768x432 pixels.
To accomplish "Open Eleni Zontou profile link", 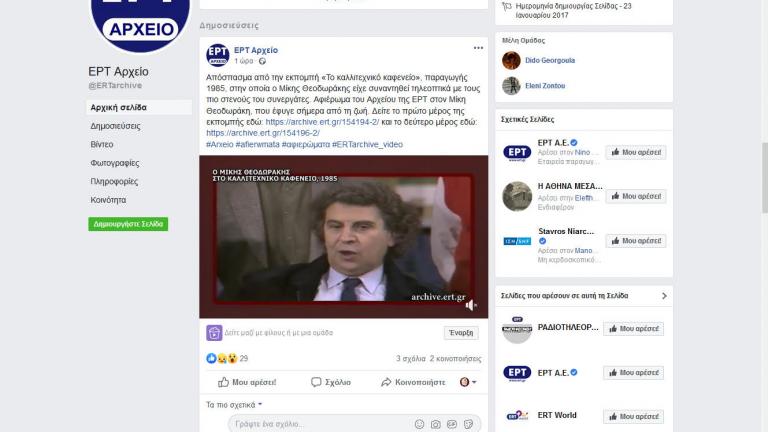I will coord(545,86).
